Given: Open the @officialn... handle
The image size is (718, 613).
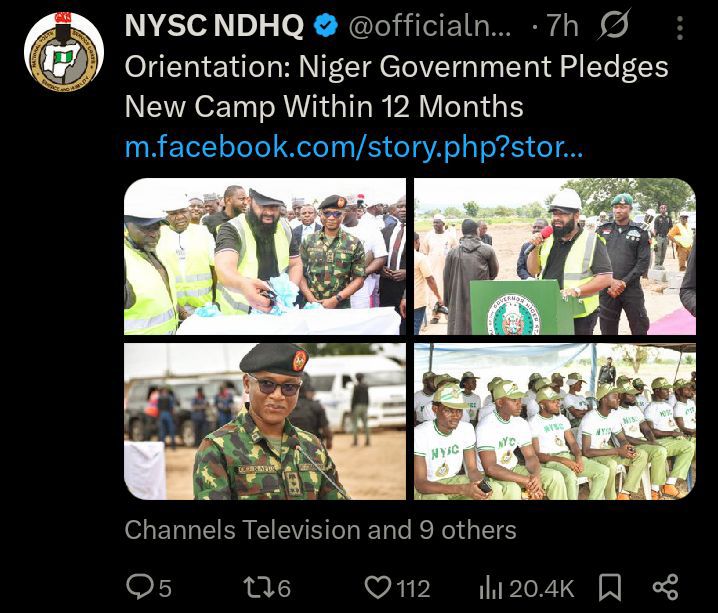Looking at the screenshot, I should click(430, 26).
